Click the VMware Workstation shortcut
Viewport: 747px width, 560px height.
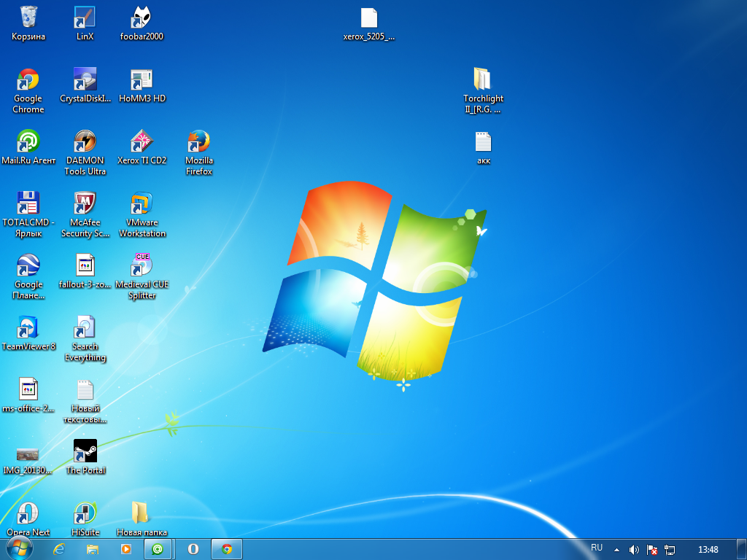click(x=142, y=203)
